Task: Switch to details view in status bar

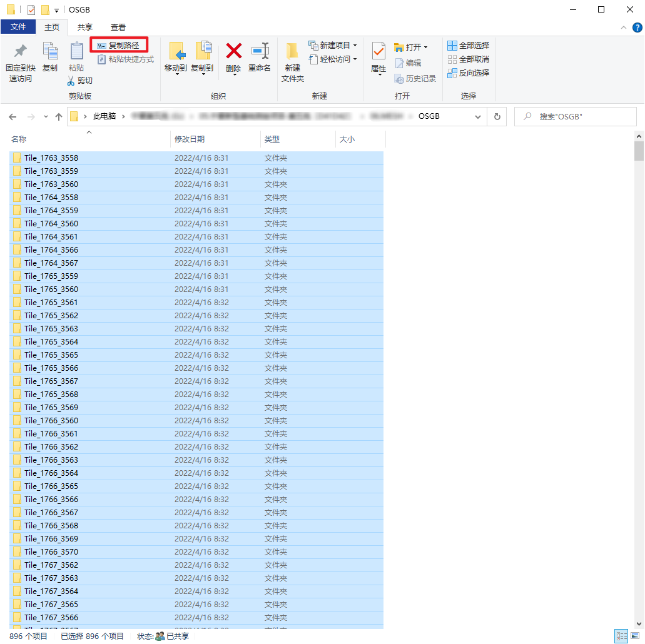Action: click(x=622, y=636)
